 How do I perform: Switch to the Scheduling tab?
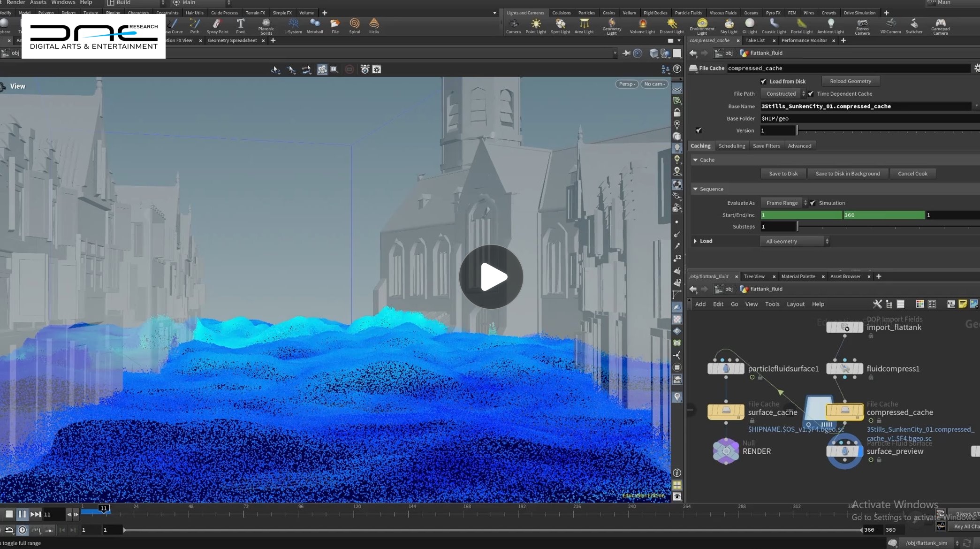click(x=731, y=146)
